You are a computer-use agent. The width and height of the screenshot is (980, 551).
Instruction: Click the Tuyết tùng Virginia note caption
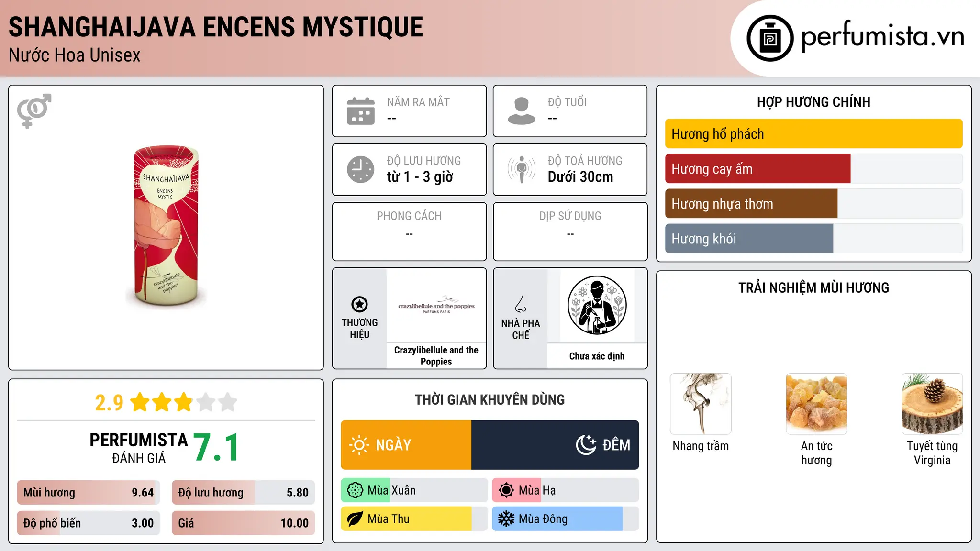click(932, 453)
